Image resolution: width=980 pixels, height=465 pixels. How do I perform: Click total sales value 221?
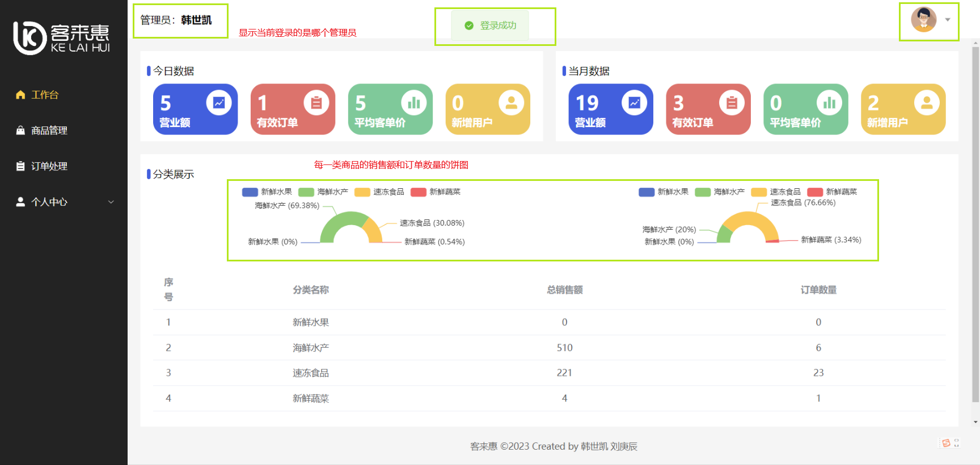[x=565, y=373]
